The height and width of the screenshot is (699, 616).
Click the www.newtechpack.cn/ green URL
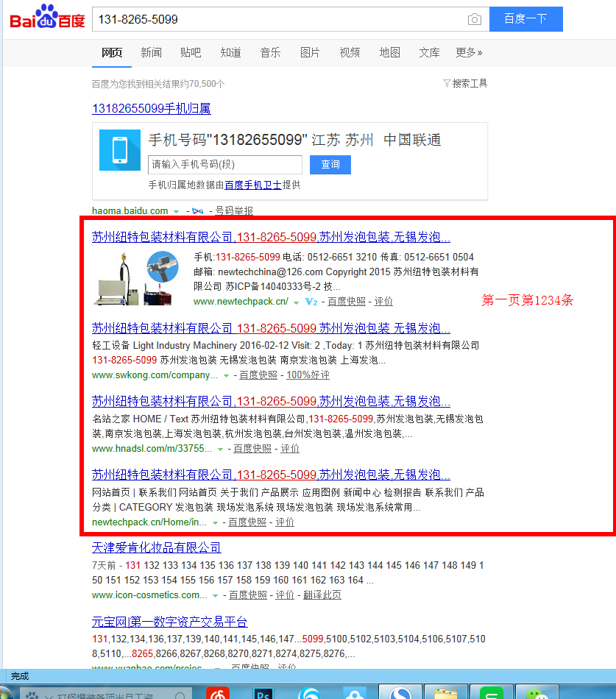click(x=241, y=302)
